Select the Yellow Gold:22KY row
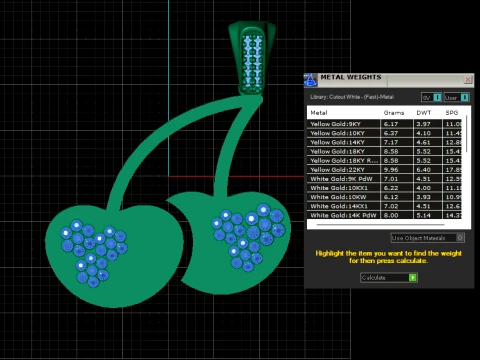This screenshot has width=480, height=360. tap(384, 170)
